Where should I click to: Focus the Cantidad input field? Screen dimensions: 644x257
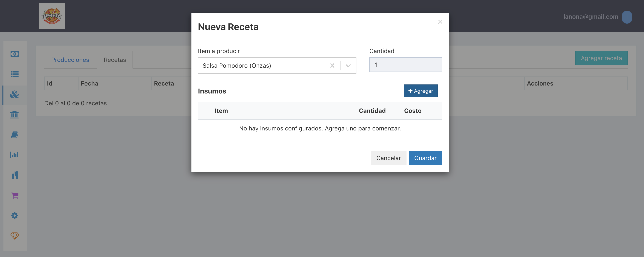[x=405, y=65]
